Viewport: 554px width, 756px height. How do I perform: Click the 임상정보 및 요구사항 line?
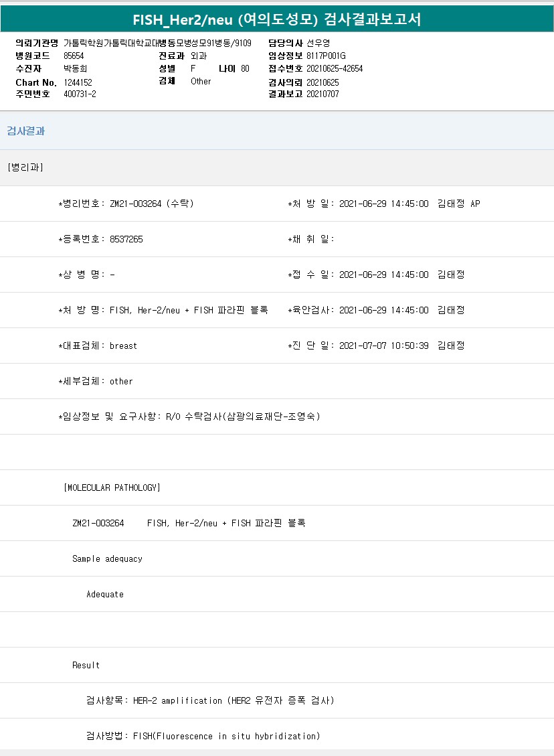tap(189, 417)
